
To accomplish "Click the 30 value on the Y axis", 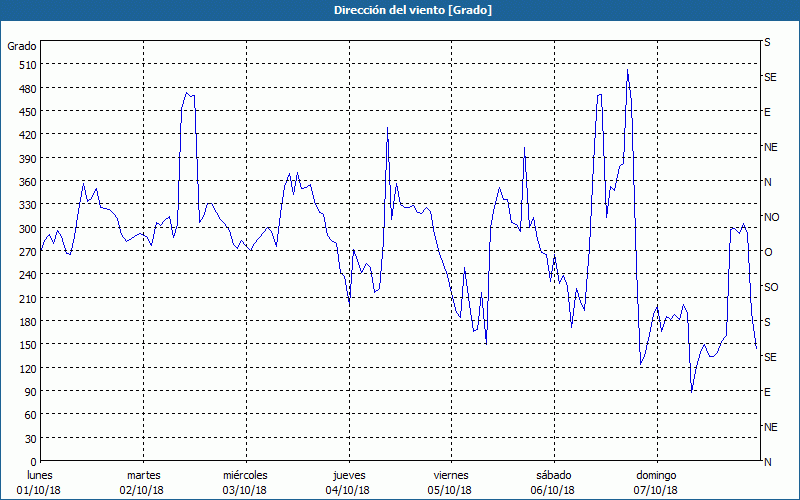I will 31,439.
